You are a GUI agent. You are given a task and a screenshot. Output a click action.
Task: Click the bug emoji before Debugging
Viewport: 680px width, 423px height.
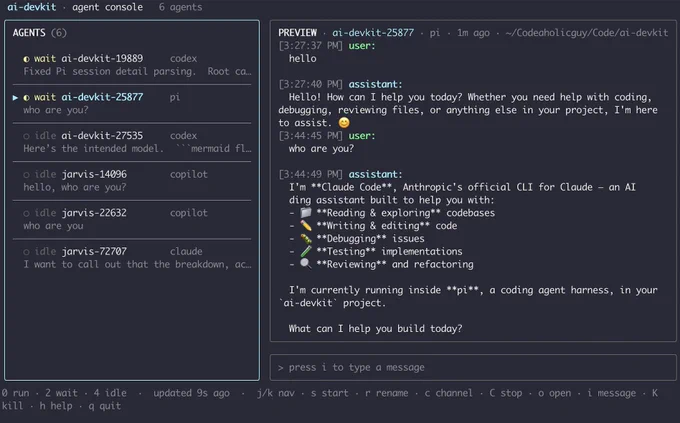coord(306,239)
